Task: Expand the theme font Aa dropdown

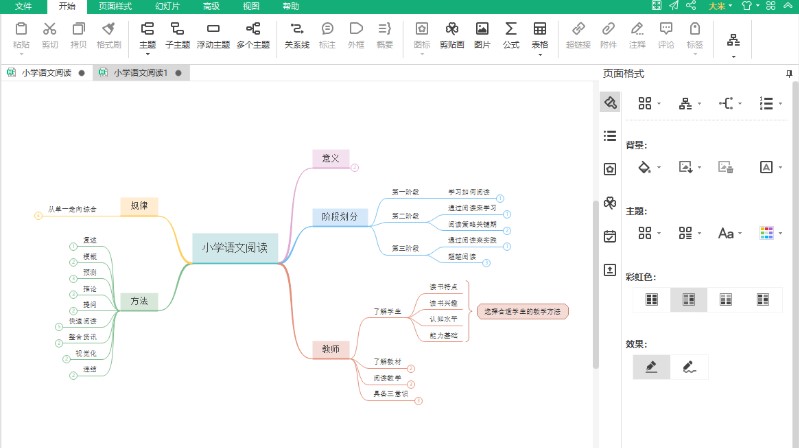Action: tap(730, 233)
